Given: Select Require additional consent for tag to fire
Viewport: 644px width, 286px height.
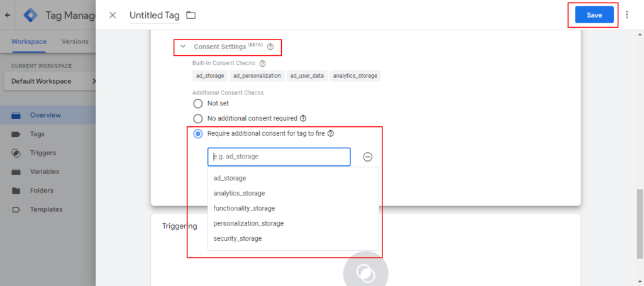Looking at the screenshot, I should point(198,133).
